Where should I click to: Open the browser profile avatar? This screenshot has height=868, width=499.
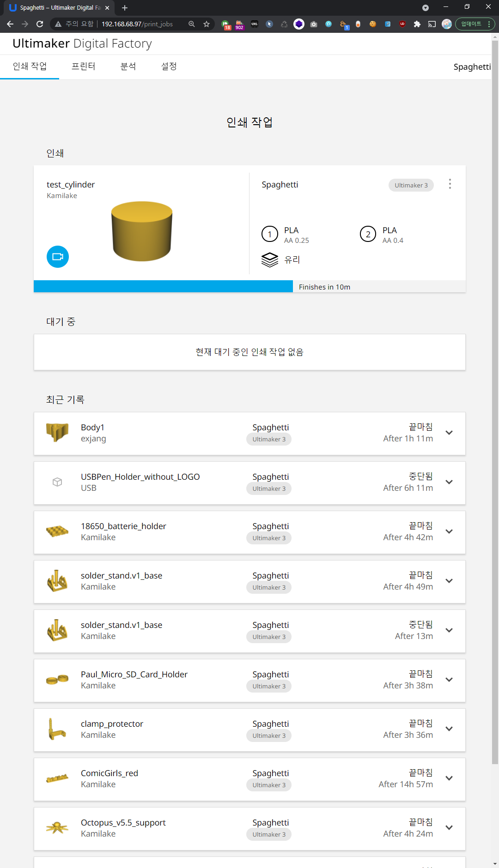(x=447, y=24)
